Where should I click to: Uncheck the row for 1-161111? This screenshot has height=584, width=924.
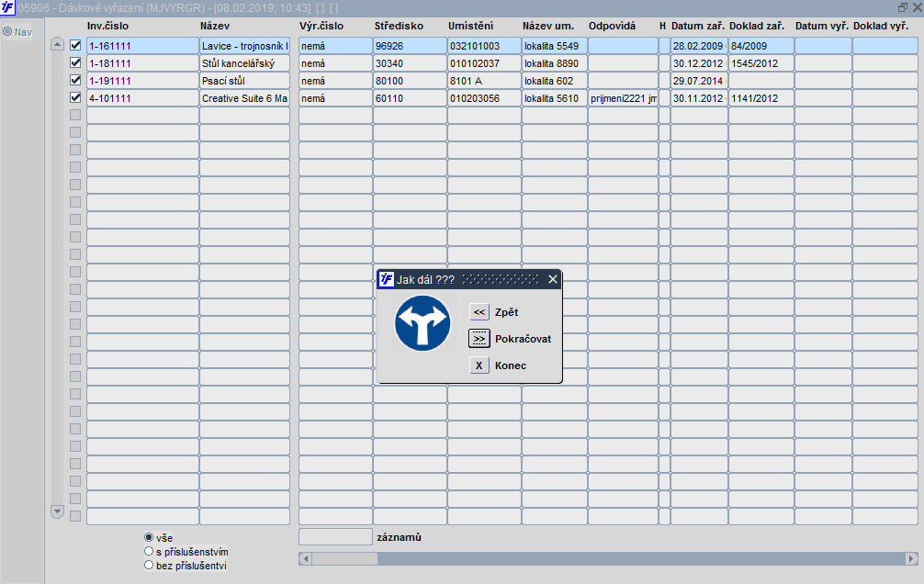pos(75,45)
